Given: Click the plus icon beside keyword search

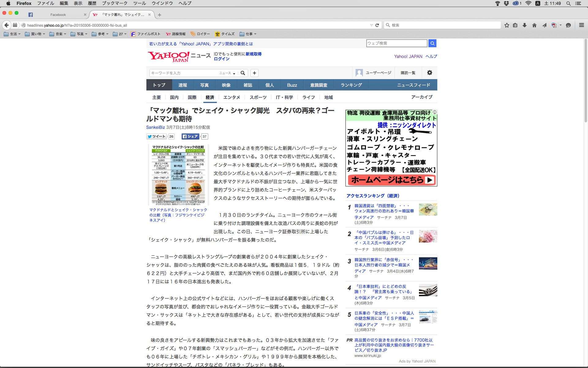Looking at the screenshot, I should pyautogui.click(x=254, y=73).
